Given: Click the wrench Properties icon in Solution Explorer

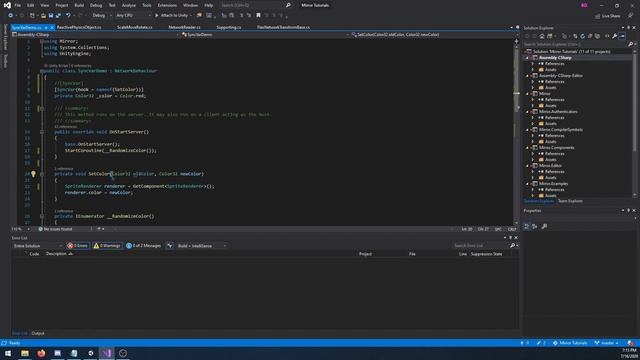Looking at the screenshot, I should (x=614, y=36).
